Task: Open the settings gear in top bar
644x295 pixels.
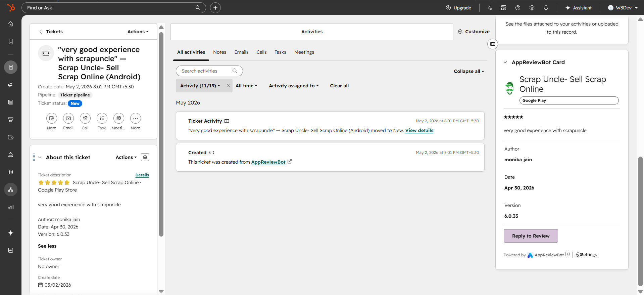Action: (x=532, y=8)
